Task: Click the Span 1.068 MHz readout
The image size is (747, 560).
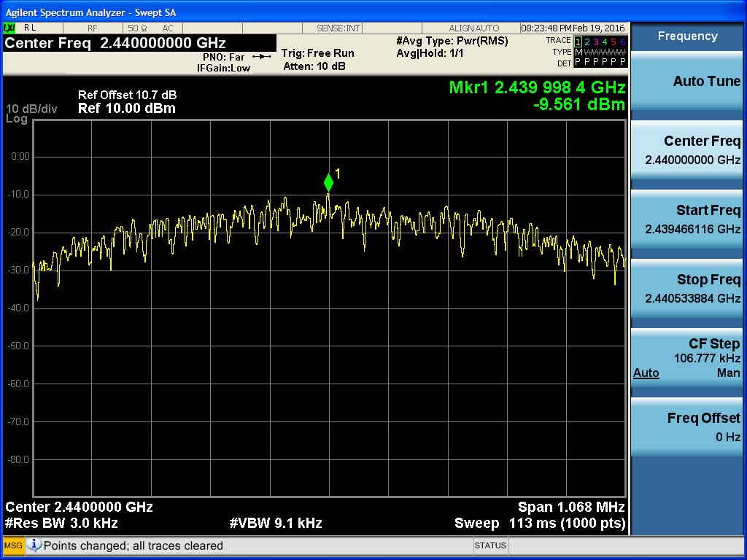Action: pos(571,507)
